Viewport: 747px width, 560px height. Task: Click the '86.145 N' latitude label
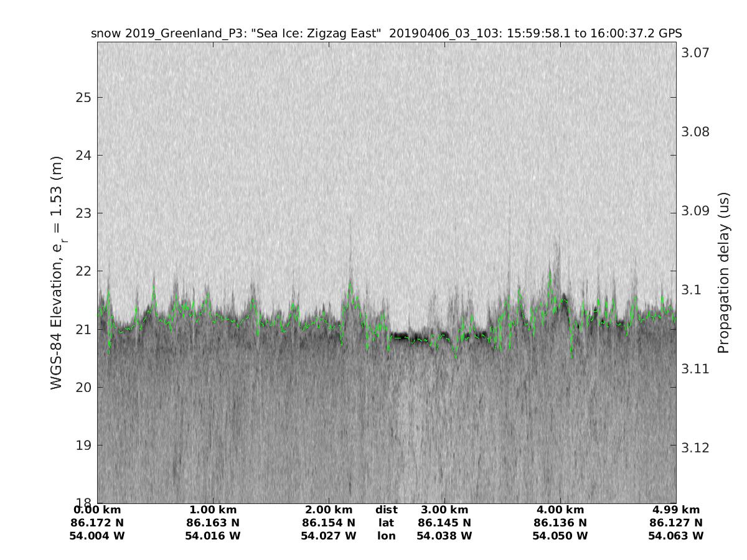coord(444,523)
